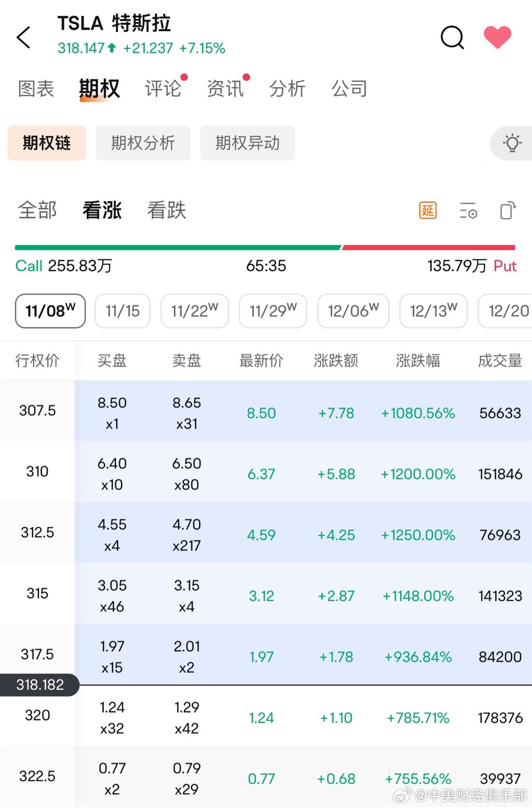Tap the rotate screen icon
The width and height of the screenshot is (532, 808).
tap(507, 211)
